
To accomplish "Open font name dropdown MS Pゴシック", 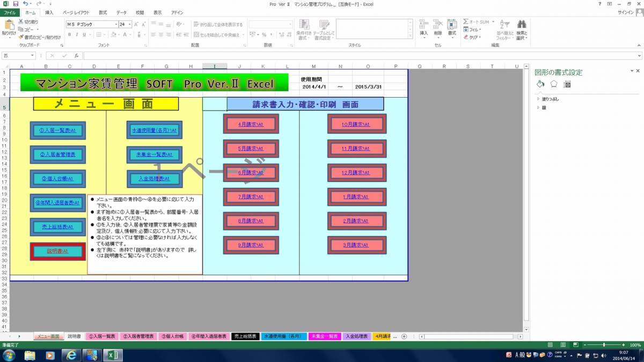I will pyautogui.click(x=115, y=25).
